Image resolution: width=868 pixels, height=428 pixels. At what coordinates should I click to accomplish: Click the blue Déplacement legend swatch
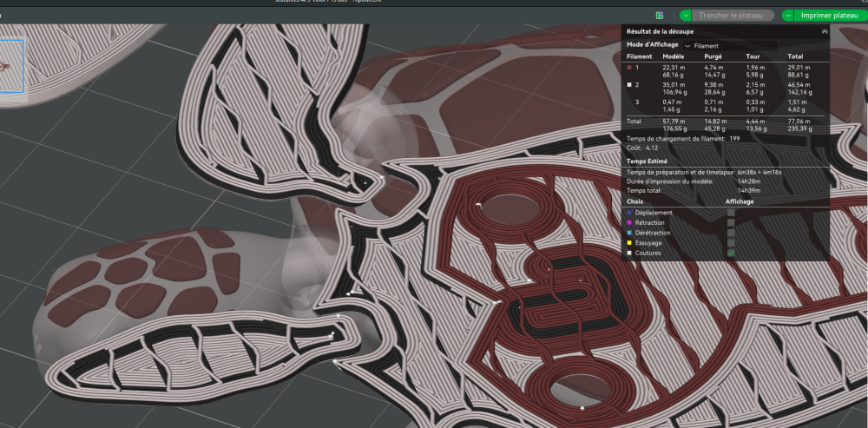click(x=628, y=213)
